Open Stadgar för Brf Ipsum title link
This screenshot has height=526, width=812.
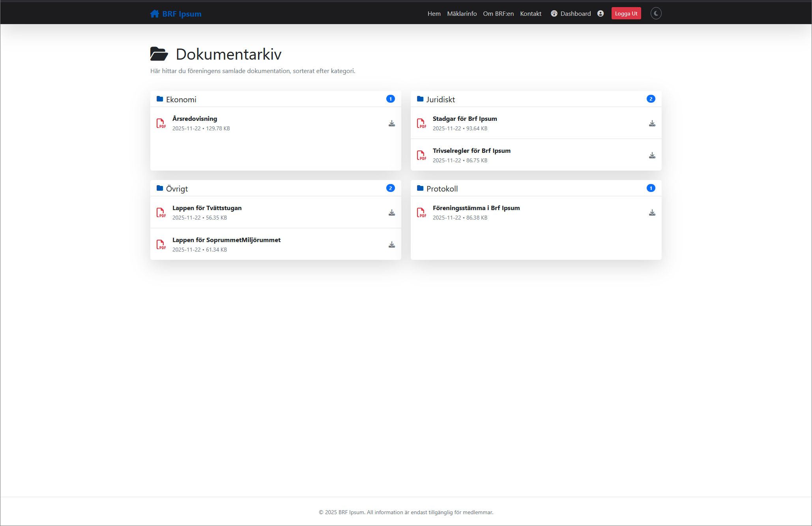(x=464, y=118)
